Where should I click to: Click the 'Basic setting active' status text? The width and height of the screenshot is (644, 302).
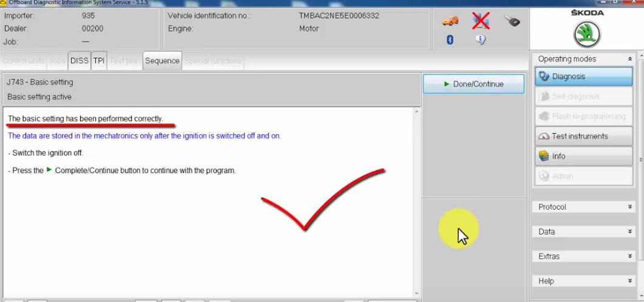(x=39, y=97)
